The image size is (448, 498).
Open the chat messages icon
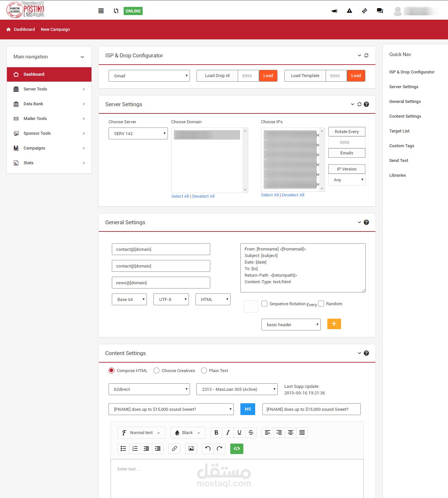coord(380,11)
